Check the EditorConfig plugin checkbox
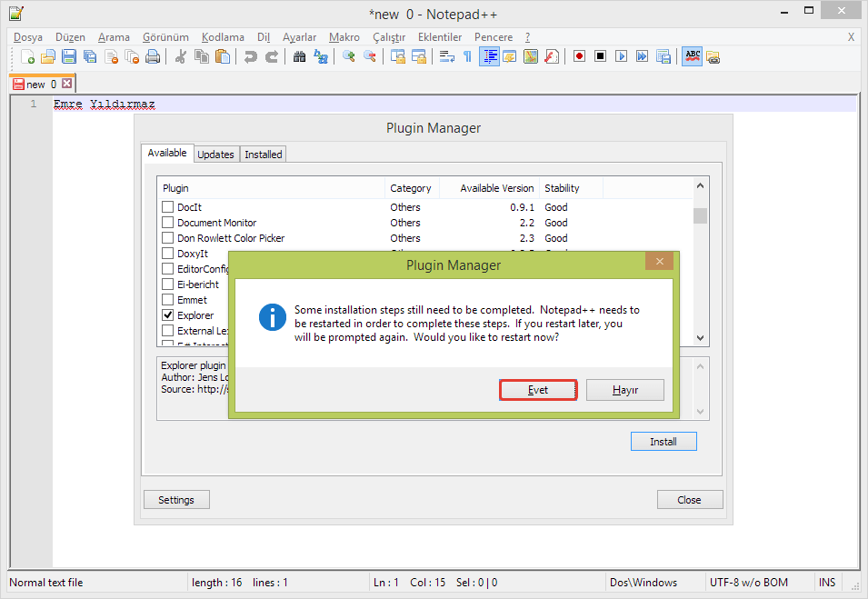 [168, 269]
